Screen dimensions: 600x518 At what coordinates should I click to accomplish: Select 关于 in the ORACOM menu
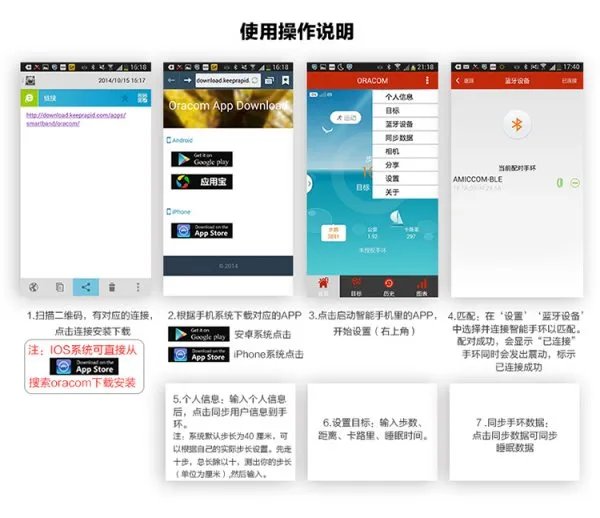(x=405, y=192)
